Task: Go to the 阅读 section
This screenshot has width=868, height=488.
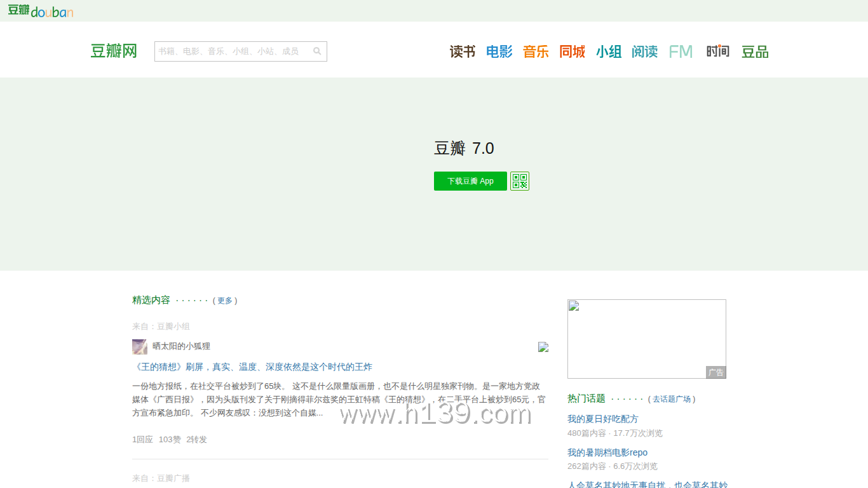Action: (x=645, y=51)
